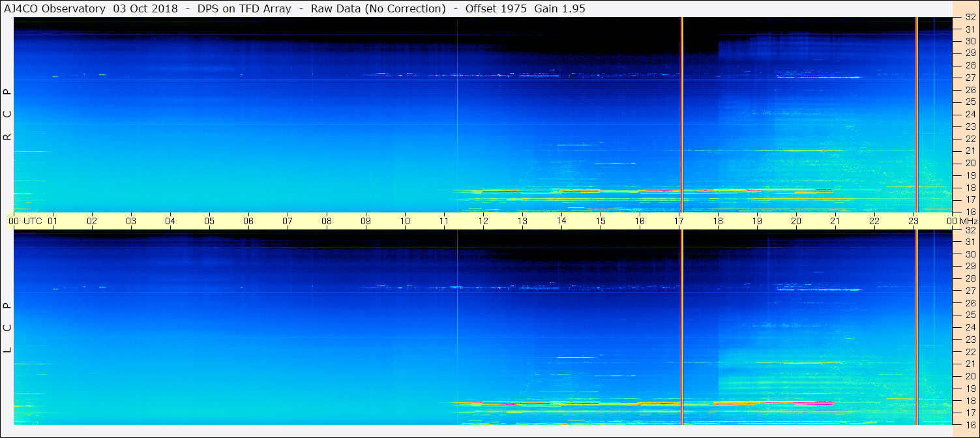This screenshot has height=438, width=980.
Task: Select the 15 hour tick on the time axis
Action: point(601,221)
